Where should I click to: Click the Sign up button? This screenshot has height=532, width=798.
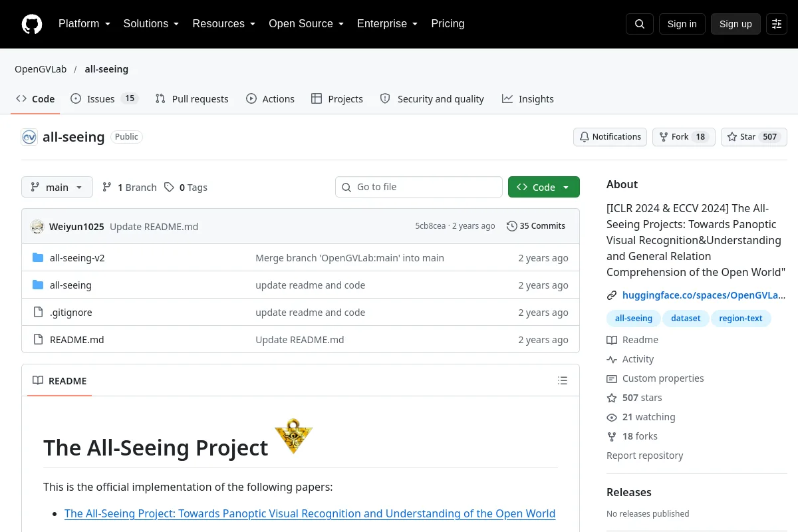click(735, 24)
